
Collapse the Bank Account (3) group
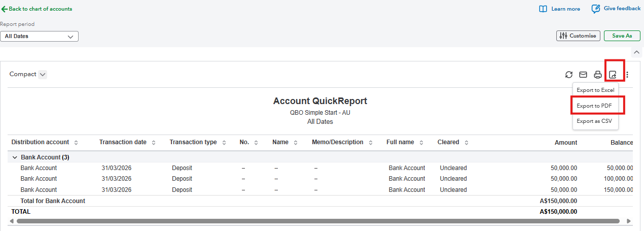[x=14, y=157]
